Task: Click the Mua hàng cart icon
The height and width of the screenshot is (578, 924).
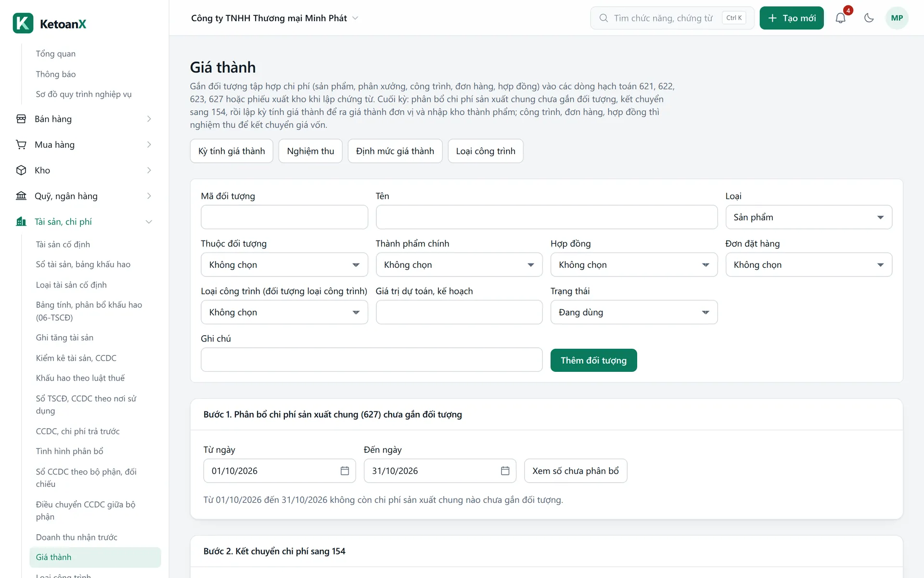Action: click(x=21, y=144)
